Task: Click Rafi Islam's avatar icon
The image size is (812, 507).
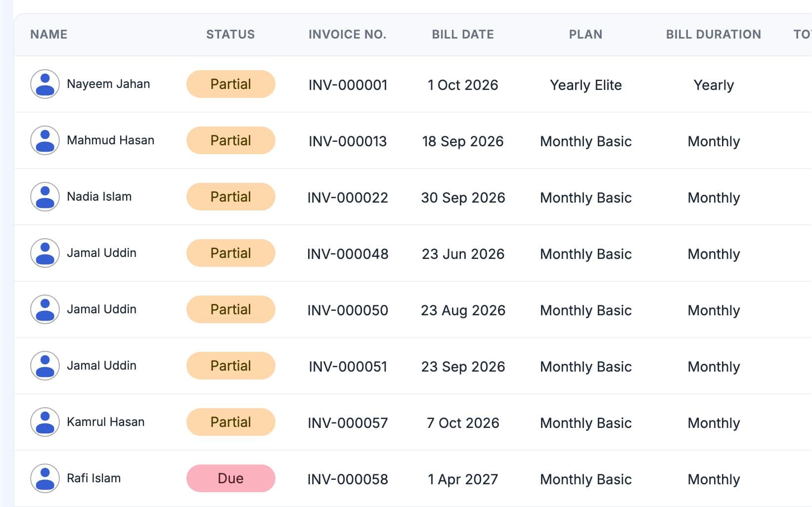Action: coord(45,478)
